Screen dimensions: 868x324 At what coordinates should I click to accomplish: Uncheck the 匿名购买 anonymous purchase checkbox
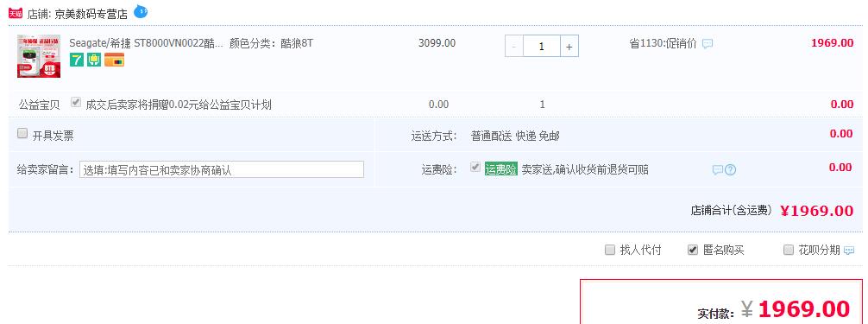(x=693, y=250)
